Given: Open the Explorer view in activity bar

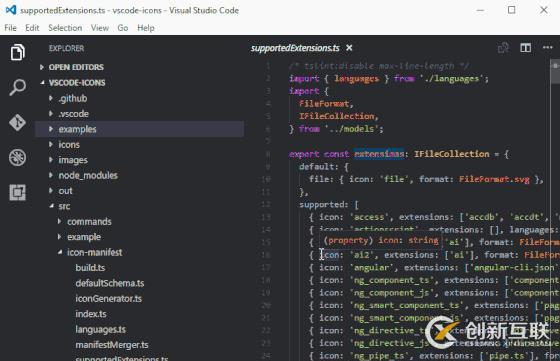Looking at the screenshot, I should [18, 52].
